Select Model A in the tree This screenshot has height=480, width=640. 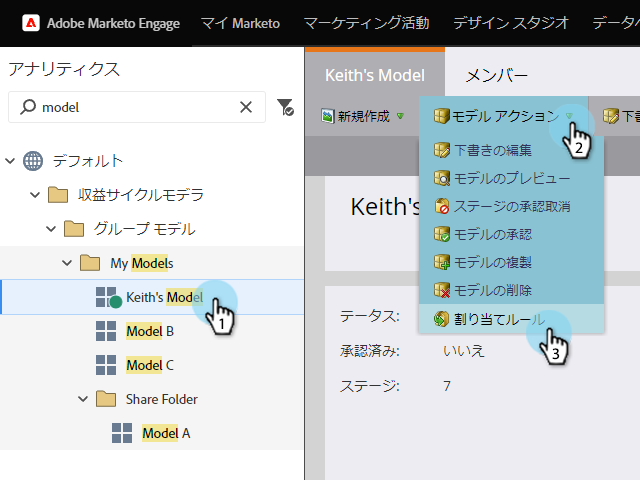166,433
